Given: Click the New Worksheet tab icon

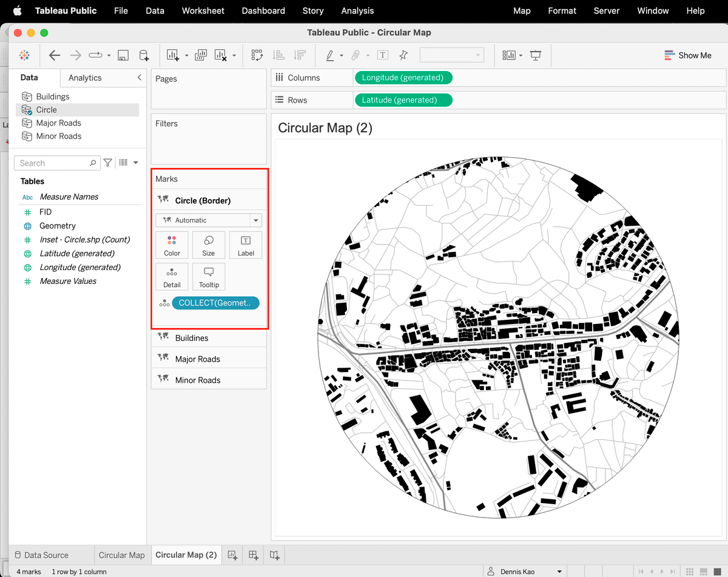Looking at the screenshot, I should coord(232,555).
